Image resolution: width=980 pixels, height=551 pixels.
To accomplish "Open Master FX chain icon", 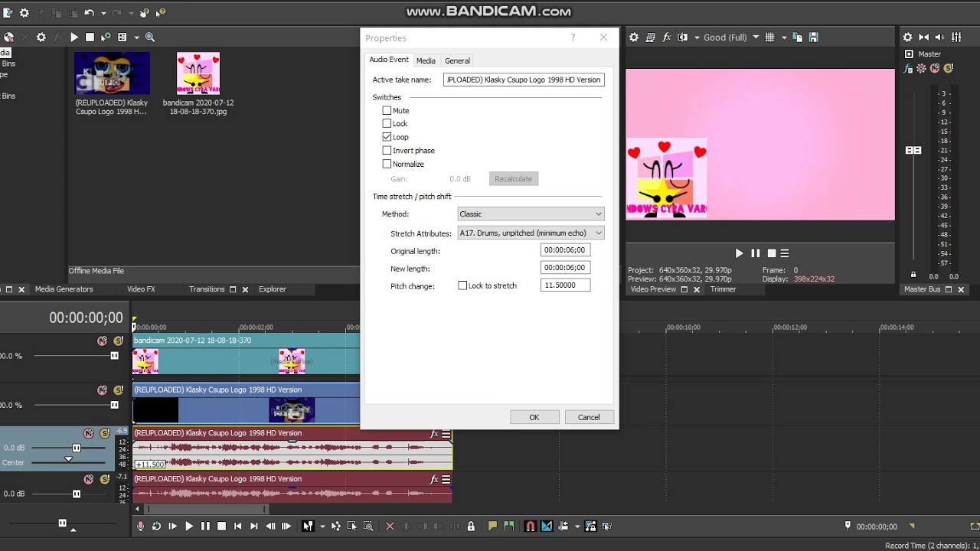I will 909,68.
